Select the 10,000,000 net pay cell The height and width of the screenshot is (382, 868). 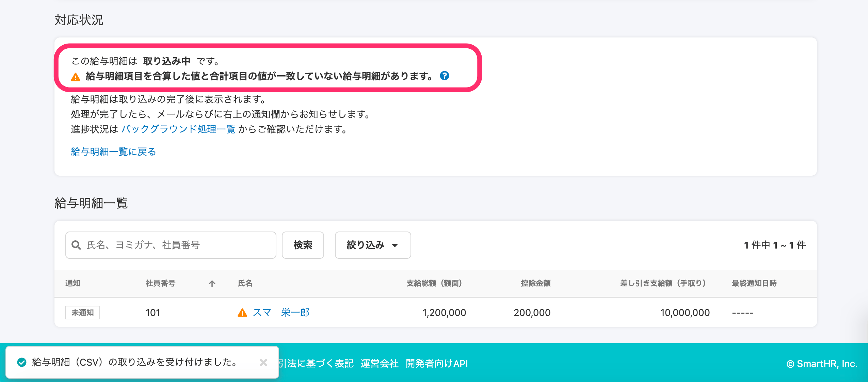(685, 313)
